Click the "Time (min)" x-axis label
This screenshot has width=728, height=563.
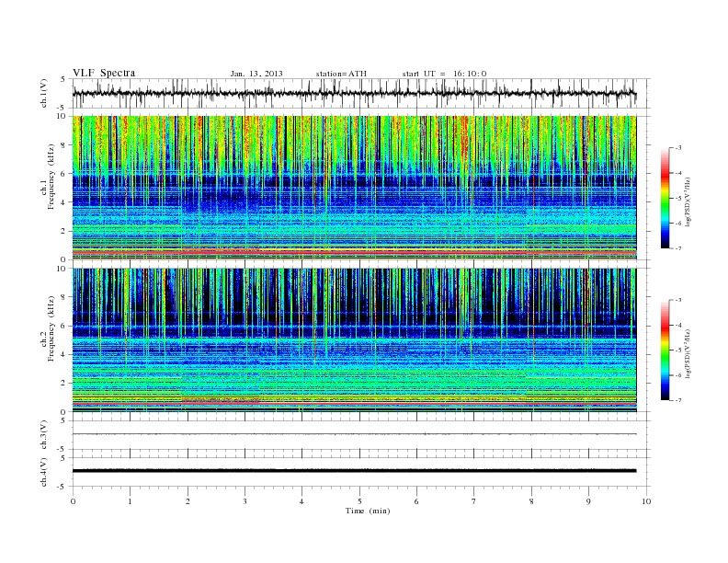pos(368,511)
